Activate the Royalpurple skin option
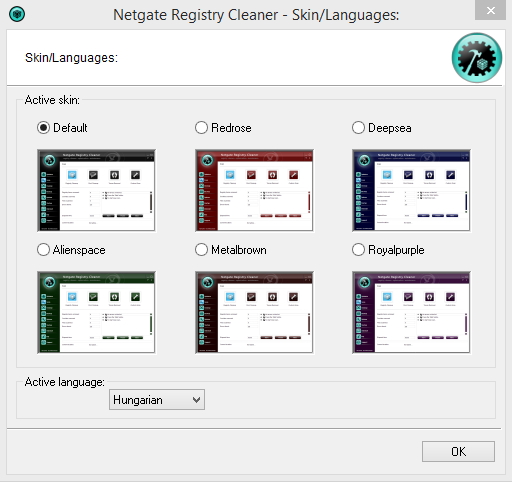512x482 pixels. [358, 250]
